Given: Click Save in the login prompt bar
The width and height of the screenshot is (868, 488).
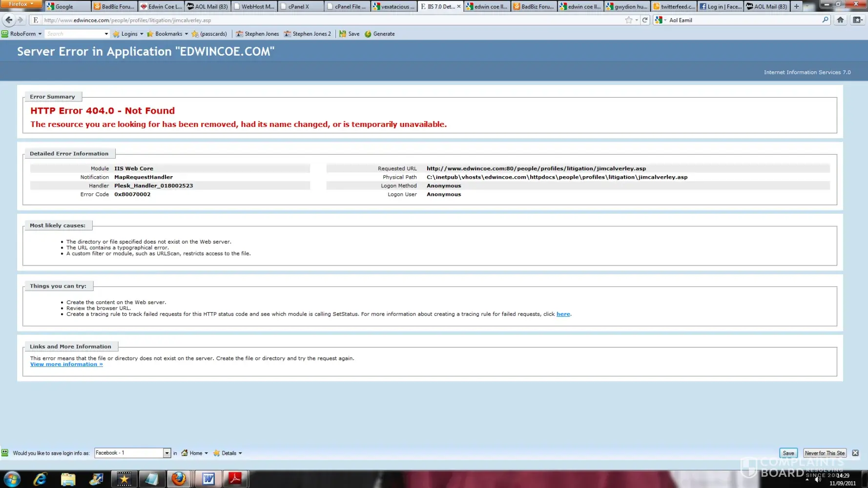Looking at the screenshot, I should [788, 453].
